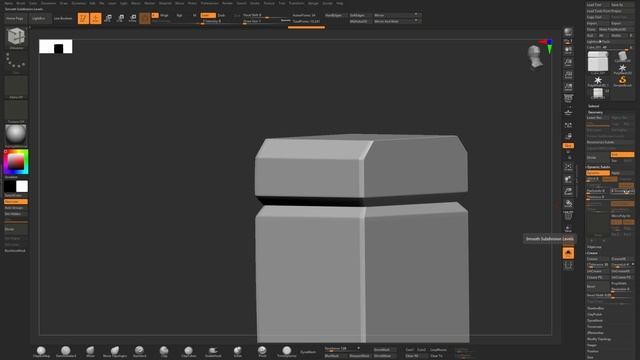Open the Document menu
640x360 pixels.
pyautogui.click(x=48, y=3)
